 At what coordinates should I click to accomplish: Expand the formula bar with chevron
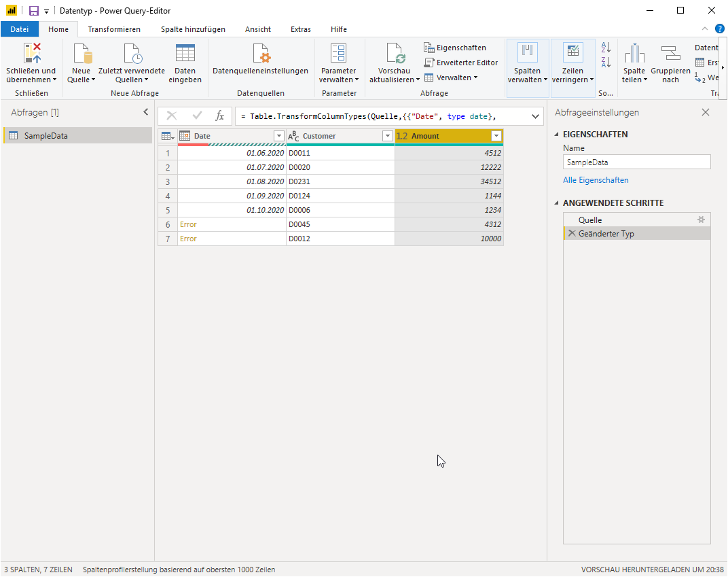coord(535,116)
